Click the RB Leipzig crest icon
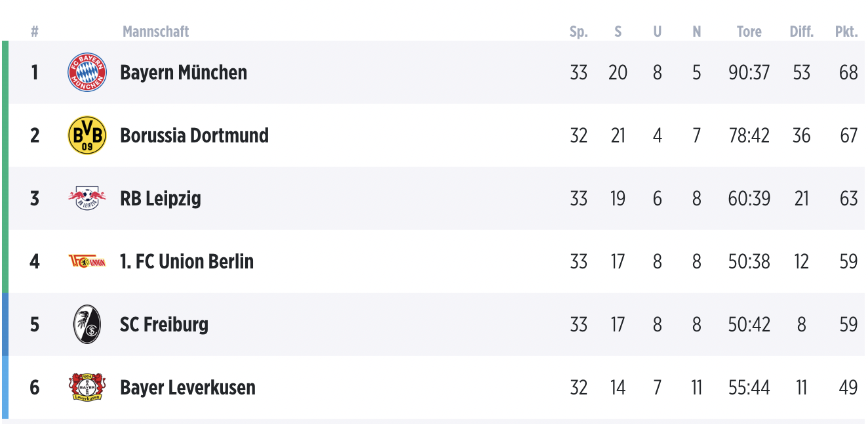Viewport: 868px width, 424px height. [87, 198]
